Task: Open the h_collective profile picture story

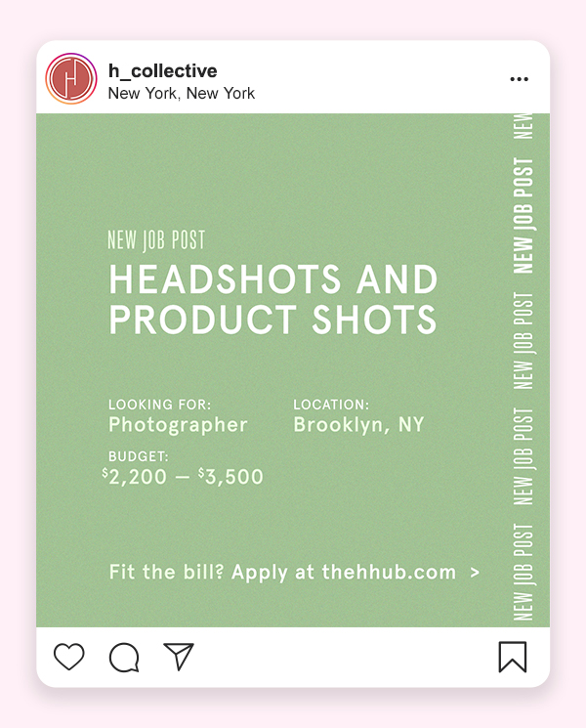Action: [x=71, y=78]
